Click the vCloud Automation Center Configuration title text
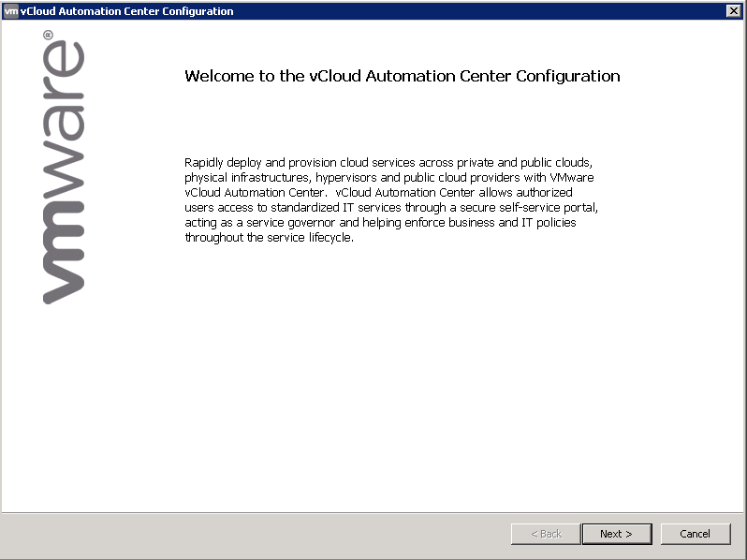The image size is (747, 560). 127,11
